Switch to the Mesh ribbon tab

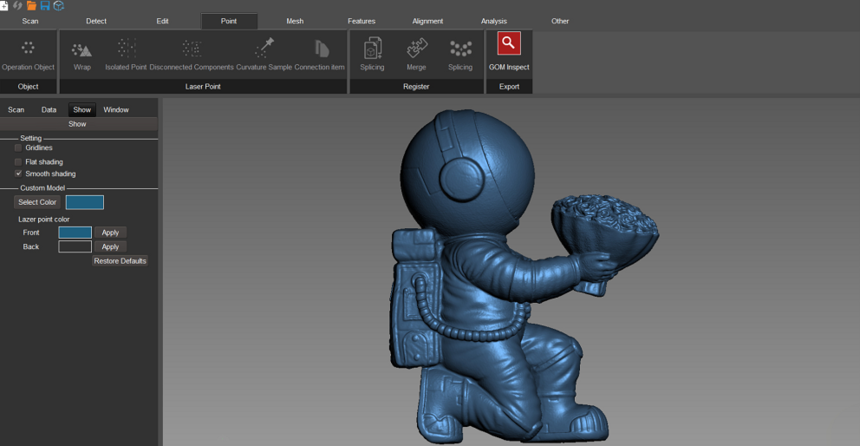click(295, 21)
